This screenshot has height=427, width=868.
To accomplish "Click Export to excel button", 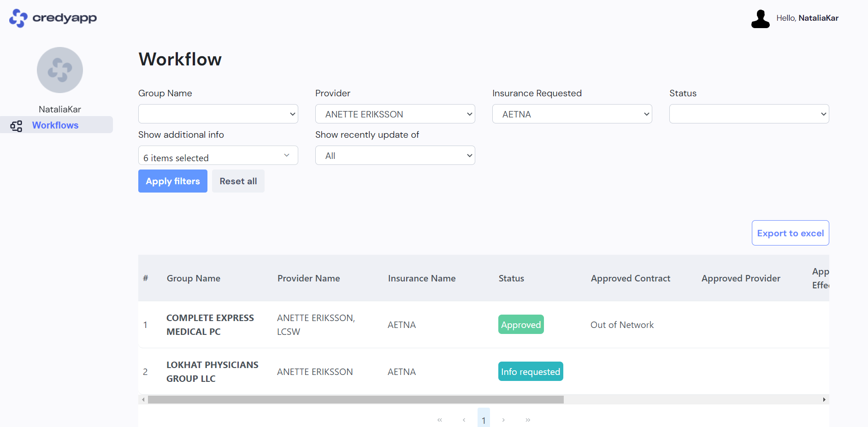I will point(790,233).
